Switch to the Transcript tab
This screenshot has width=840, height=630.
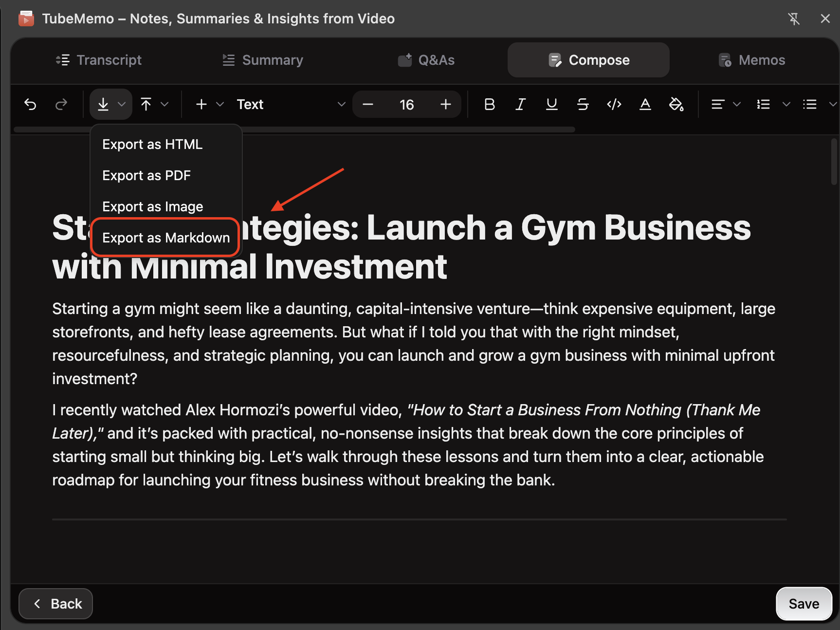98,60
